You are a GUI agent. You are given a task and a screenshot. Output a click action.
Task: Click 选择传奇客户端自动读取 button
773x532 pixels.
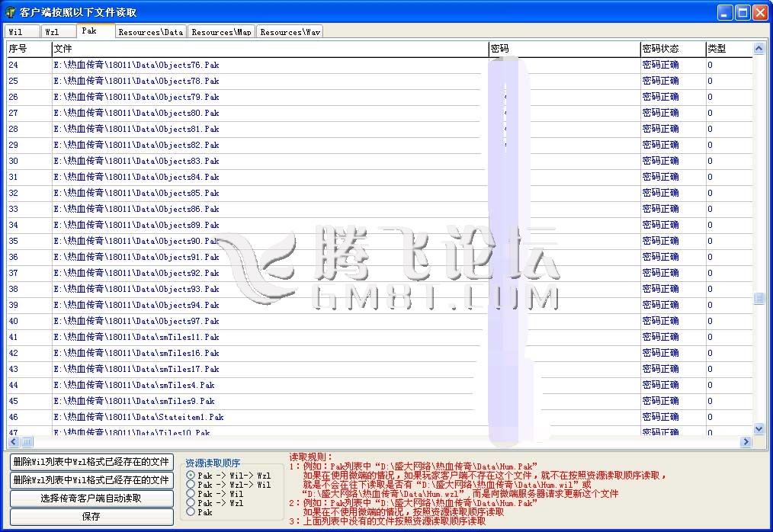pos(91,498)
